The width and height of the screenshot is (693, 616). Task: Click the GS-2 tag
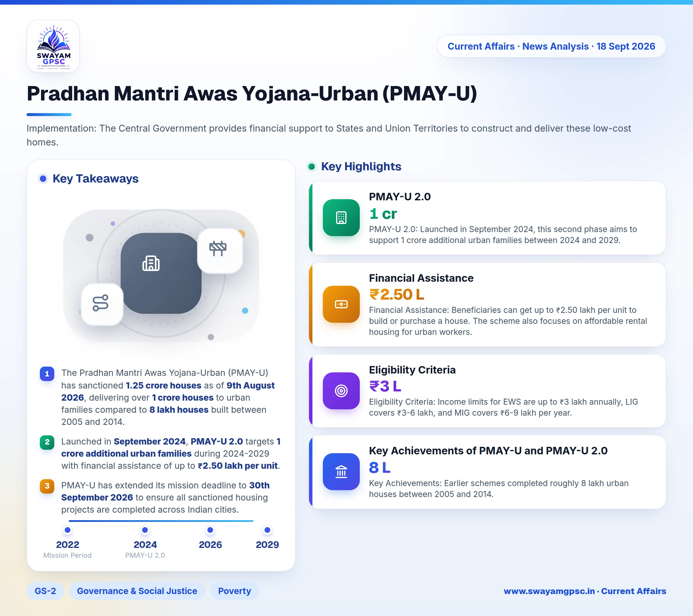[x=45, y=591]
